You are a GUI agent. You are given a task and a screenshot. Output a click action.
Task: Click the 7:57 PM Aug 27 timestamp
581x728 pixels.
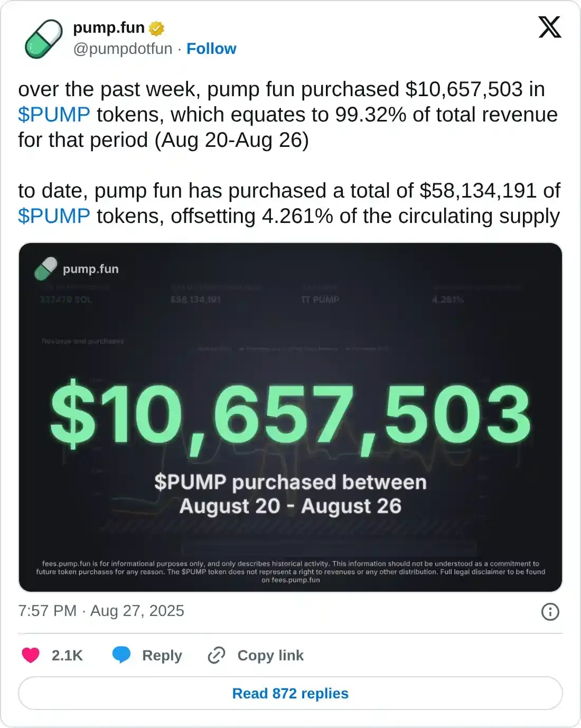click(x=101, y=611)
